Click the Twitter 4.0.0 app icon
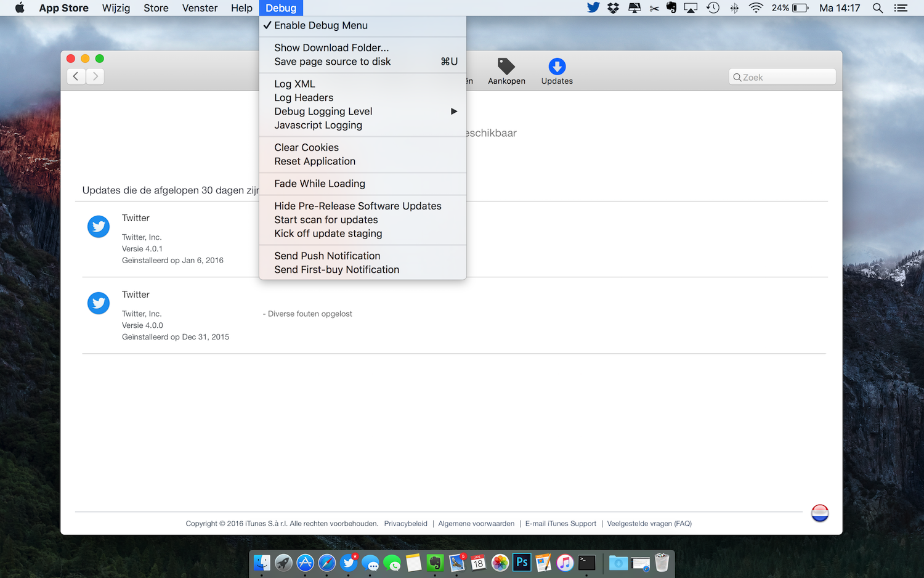 coord(99,303)
